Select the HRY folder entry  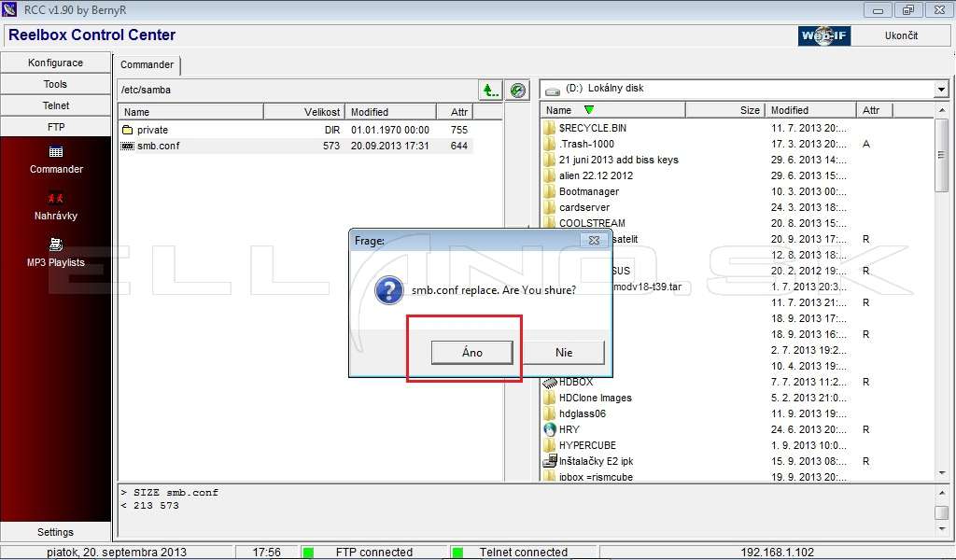tap(569, 429)
